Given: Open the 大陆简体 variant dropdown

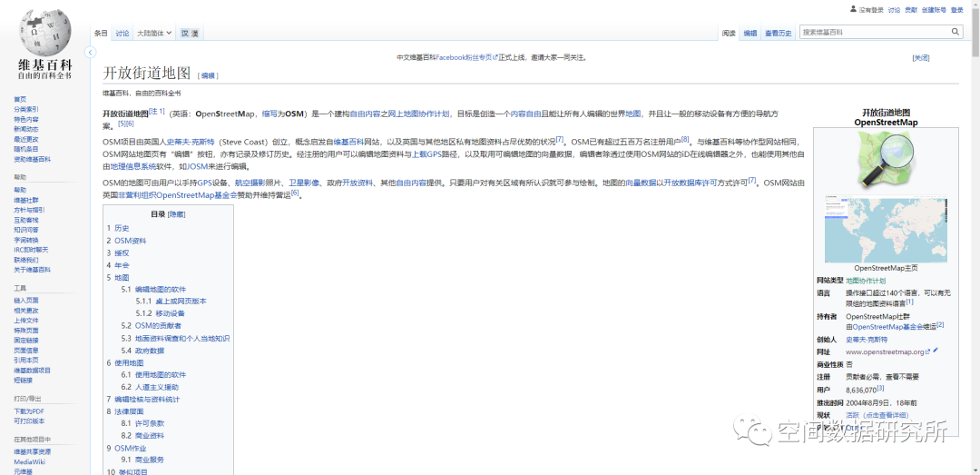Looking at the screenshot, I should click(154, 34).
